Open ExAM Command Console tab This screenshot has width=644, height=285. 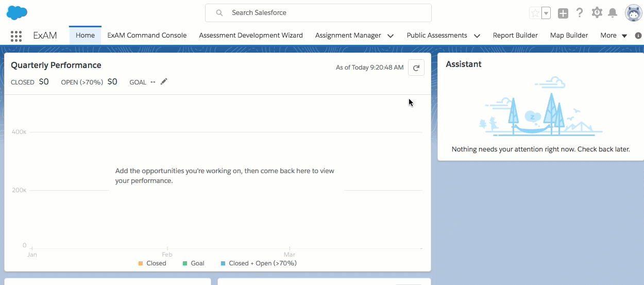[147, 36]
